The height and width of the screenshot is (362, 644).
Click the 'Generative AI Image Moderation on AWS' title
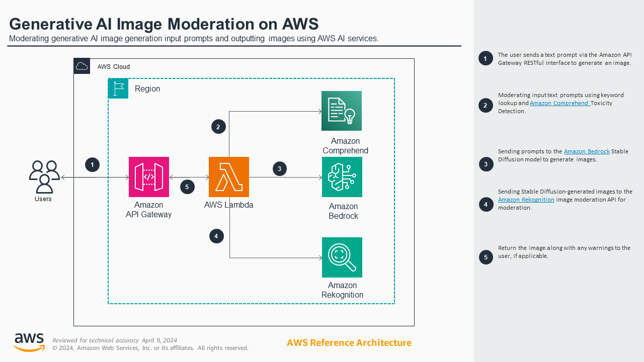pyautogui.click(x=164, y=24)
